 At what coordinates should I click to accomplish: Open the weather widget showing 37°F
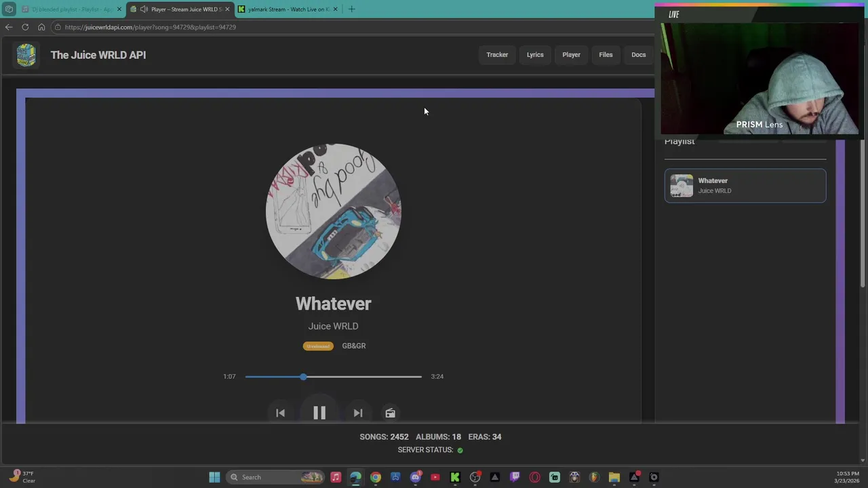coord(22,477)
